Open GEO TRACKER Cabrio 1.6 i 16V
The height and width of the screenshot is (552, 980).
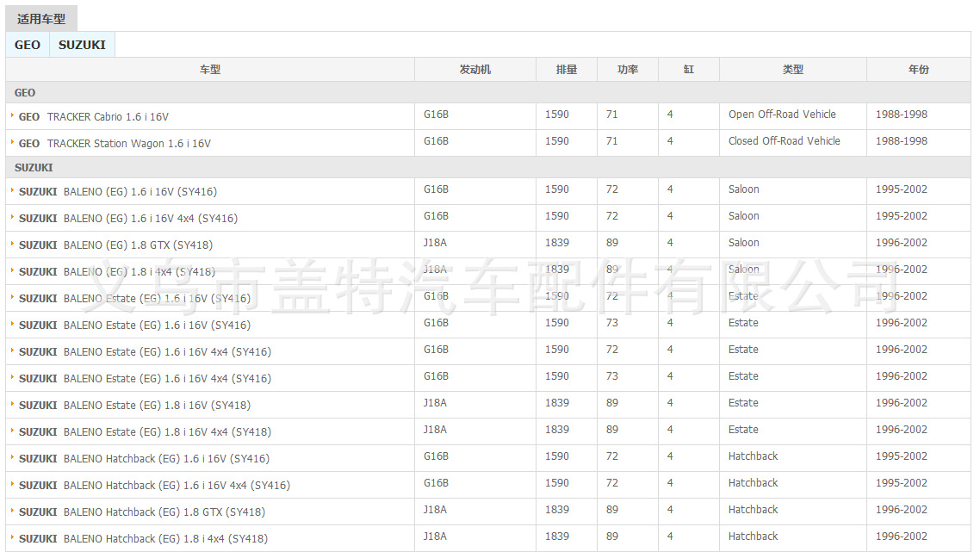pyautogui.click(x=94, y=117)
